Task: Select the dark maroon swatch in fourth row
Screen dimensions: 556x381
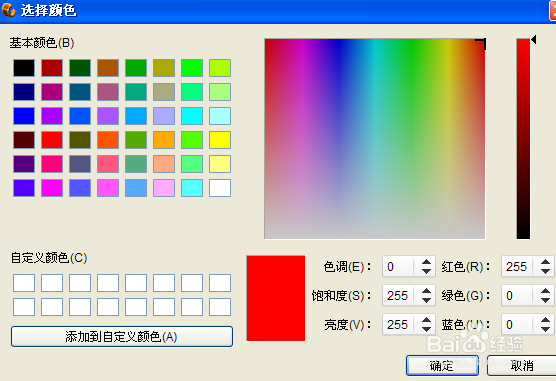Action: click(24, 140)
